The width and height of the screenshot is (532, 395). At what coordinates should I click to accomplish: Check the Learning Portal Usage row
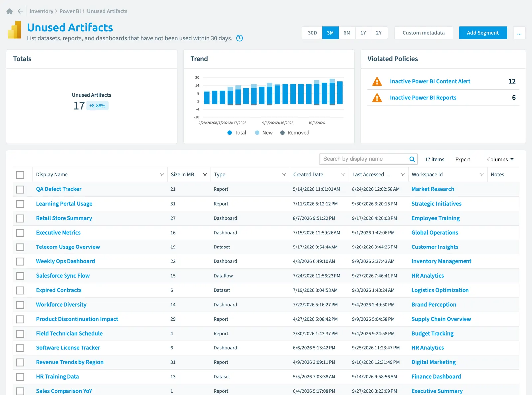20,204
